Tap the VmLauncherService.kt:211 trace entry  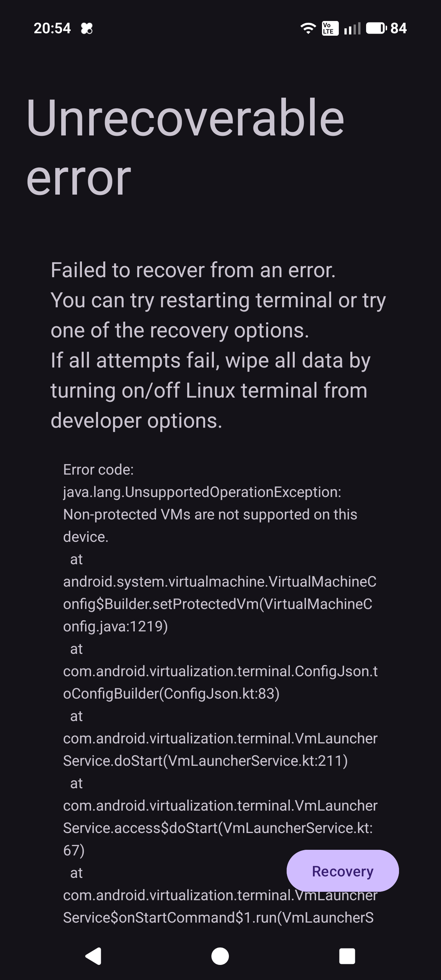click(x=220, y=749)
